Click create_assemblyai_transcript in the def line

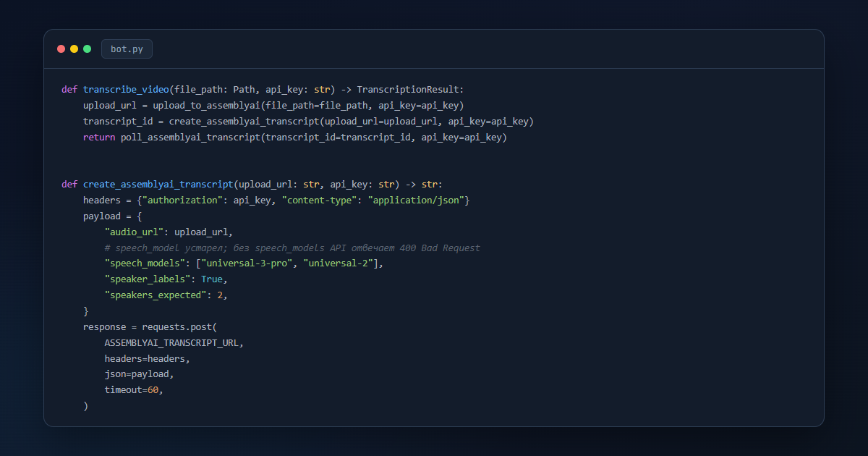pyautogui.click(x=158, y=185)
